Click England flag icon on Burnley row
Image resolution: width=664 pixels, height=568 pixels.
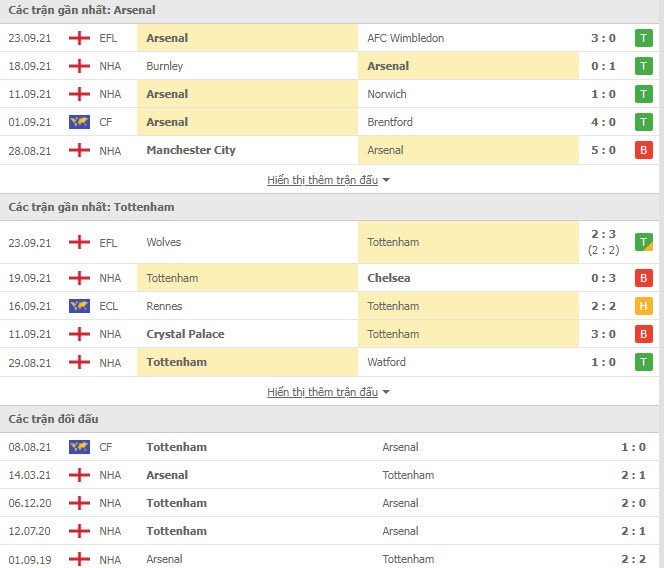pos(79,66)
